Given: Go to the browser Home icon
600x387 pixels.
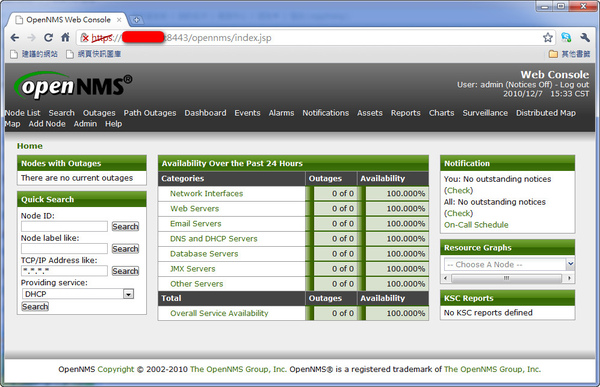Looking at the screenshot, I should pyautogui.click(x=65, y=37).
